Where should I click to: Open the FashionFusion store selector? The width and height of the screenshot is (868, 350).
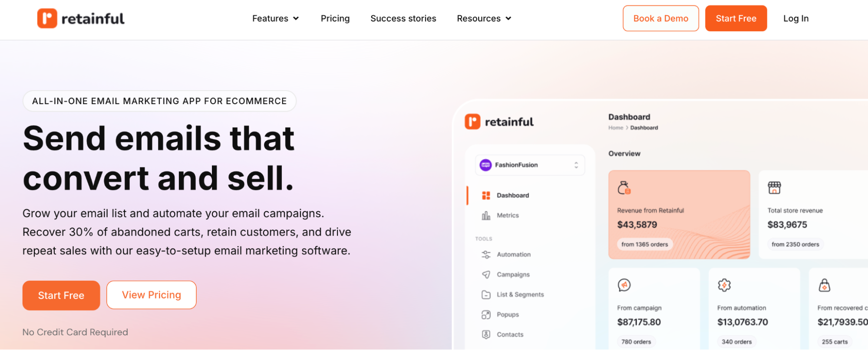[530, 165]
